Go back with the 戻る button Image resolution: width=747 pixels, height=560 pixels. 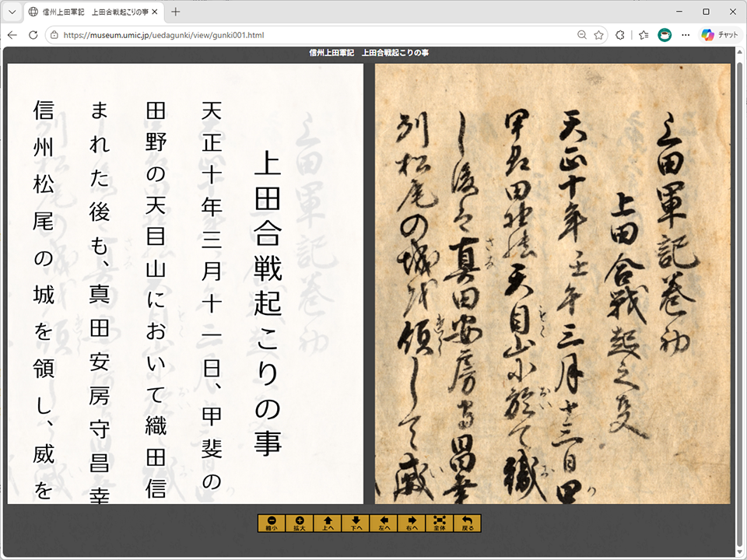[468, 523]
